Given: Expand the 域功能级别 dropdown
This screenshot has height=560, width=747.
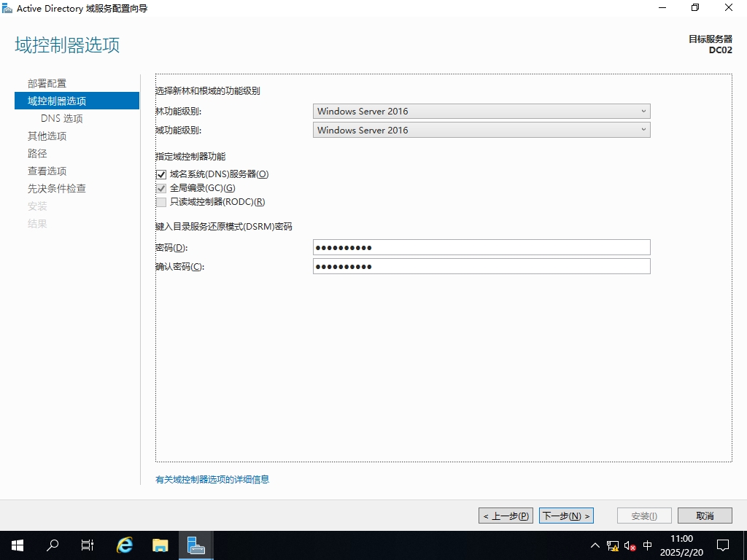Looking at the screenshot, I should tap(481, 131).
